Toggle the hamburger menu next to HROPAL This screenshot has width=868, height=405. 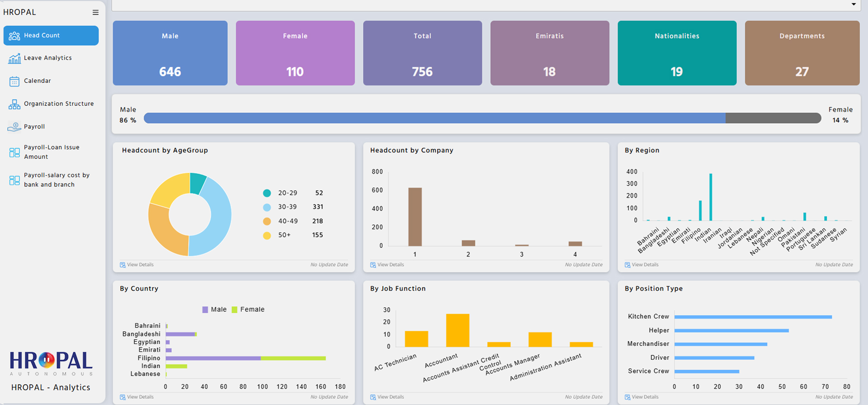[x=95, y=12]
